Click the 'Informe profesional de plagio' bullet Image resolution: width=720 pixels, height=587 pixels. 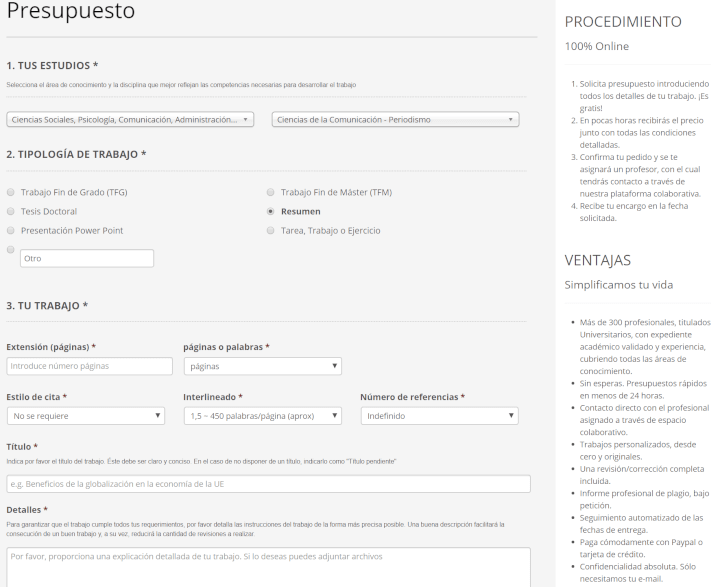click(644, 499)
